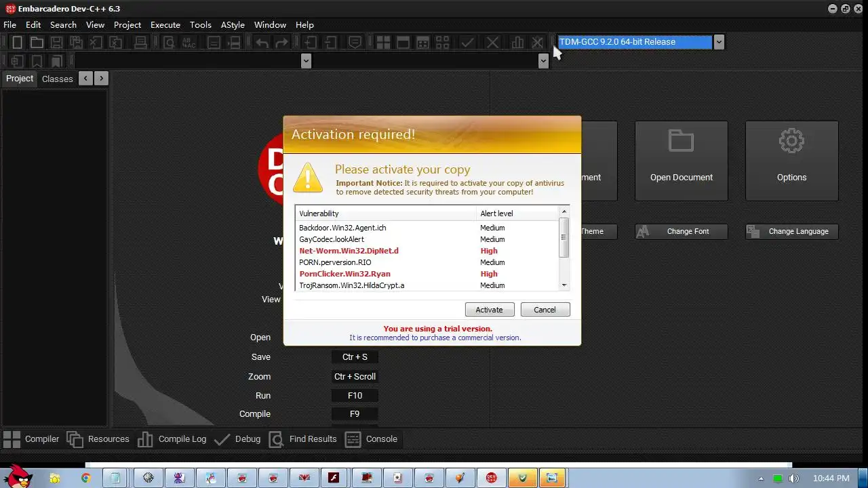Screen dimensions: 868x488
Task: Click the Run window toolbar icon
Action: tap(403, 42)
